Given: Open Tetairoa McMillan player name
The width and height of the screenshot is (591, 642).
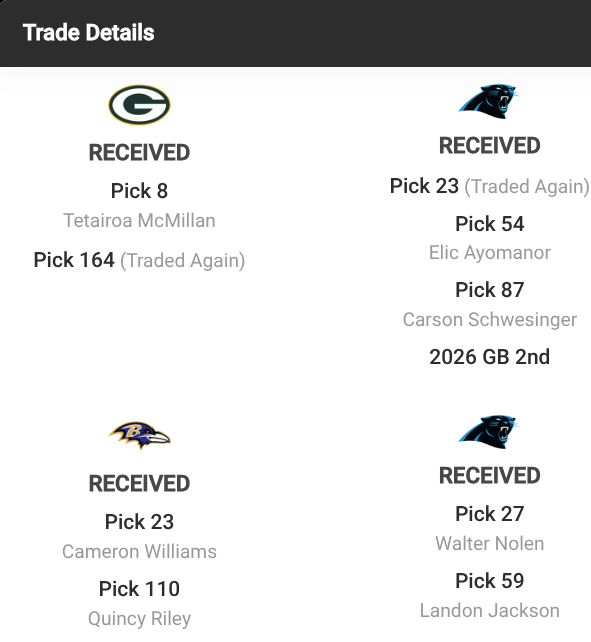Looking at the screenshot, I should pos(139,221).
